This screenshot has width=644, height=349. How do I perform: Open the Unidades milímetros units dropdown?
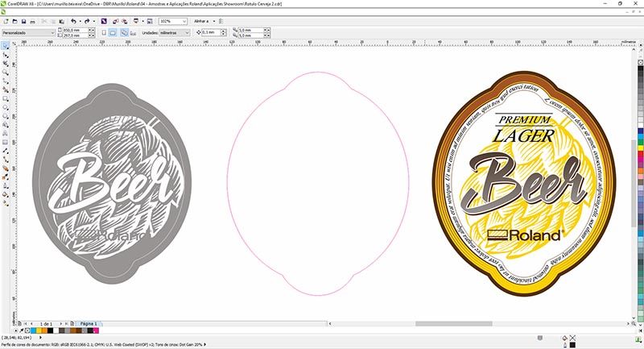(x=175, y=32)
